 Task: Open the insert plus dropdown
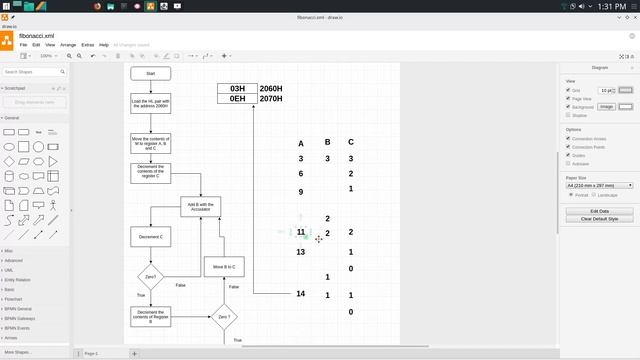226,56
